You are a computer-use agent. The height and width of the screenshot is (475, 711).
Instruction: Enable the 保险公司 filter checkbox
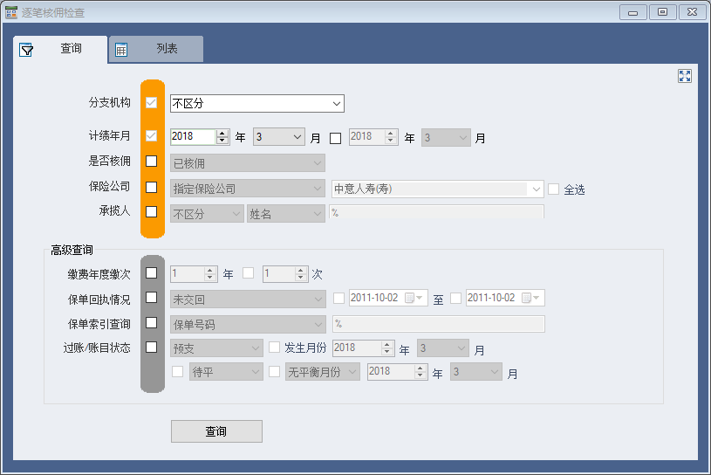tap(151, 187)
